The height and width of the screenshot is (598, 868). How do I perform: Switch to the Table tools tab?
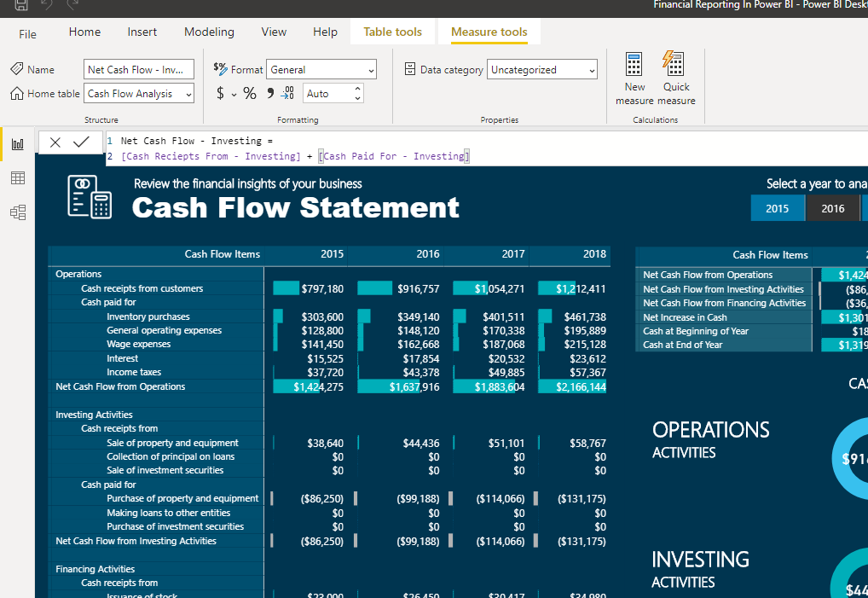pyautogui.click(x=392, y=32)
